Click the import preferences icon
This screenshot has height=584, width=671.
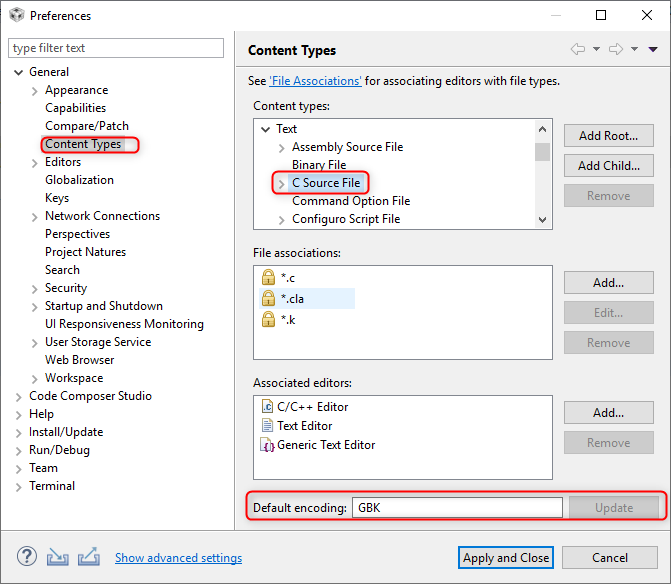tap(57, 557)
